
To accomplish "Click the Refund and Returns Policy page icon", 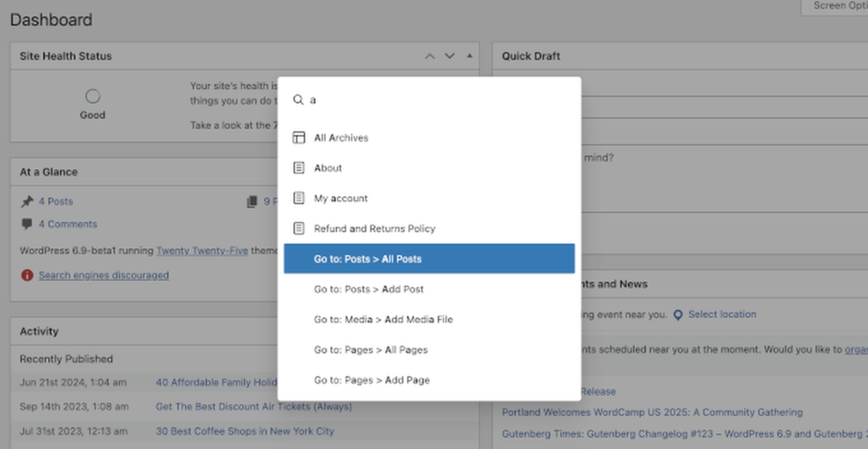I will click(299, 229).
